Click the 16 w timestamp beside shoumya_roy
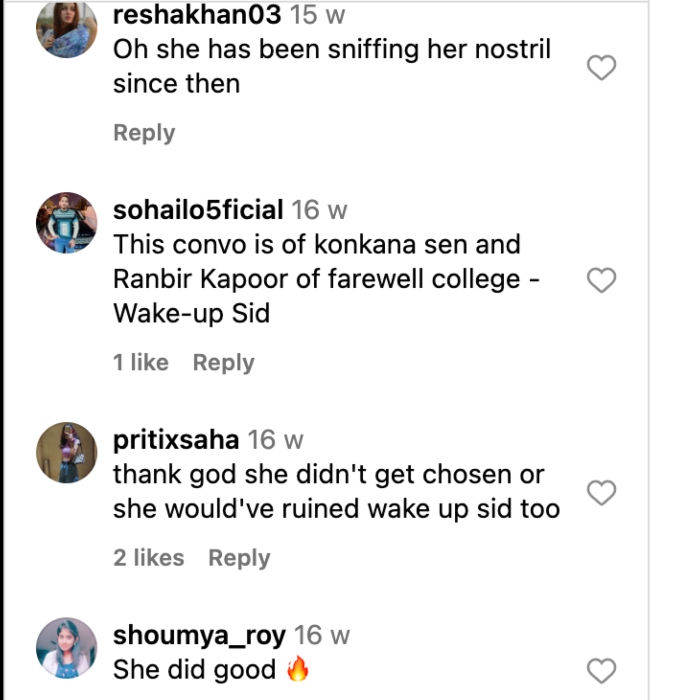 [x=323, y=635]
